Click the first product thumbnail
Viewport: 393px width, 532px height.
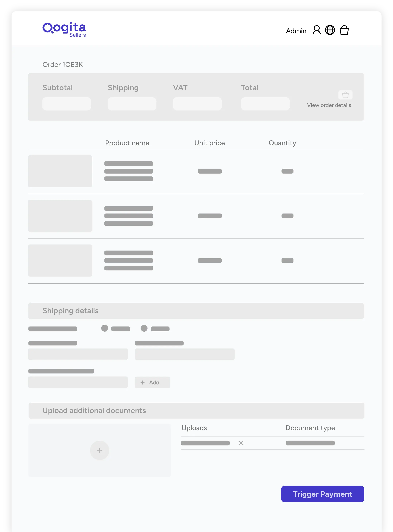[x=60, y=171]
